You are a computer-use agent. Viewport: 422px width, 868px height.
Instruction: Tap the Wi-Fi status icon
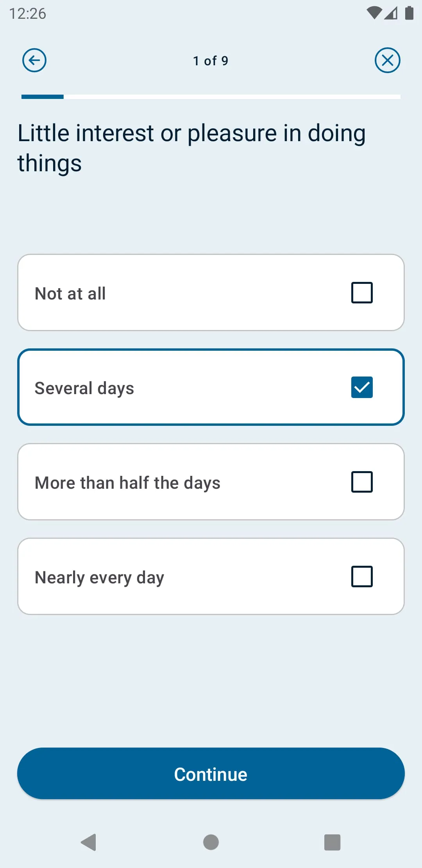[374, 13]
